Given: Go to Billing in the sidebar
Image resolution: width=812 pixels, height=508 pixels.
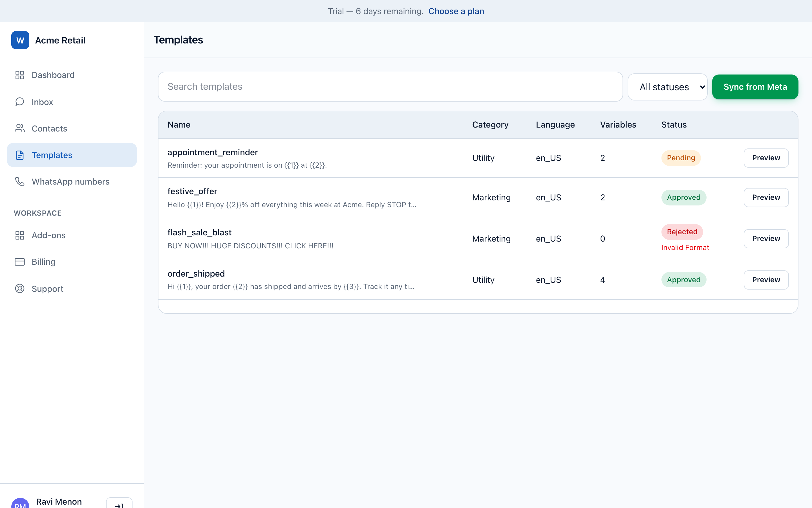Looking at the screenshot, I should coord(72,262).
